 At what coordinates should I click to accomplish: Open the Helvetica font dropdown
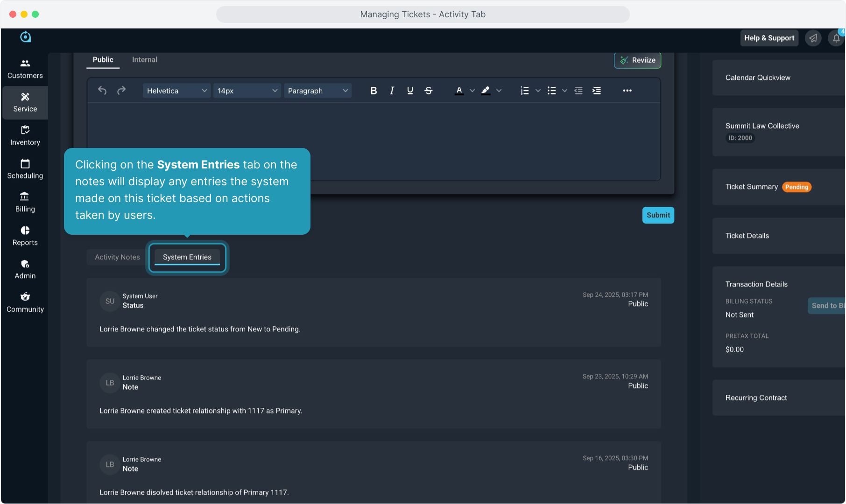pos(176,91)
